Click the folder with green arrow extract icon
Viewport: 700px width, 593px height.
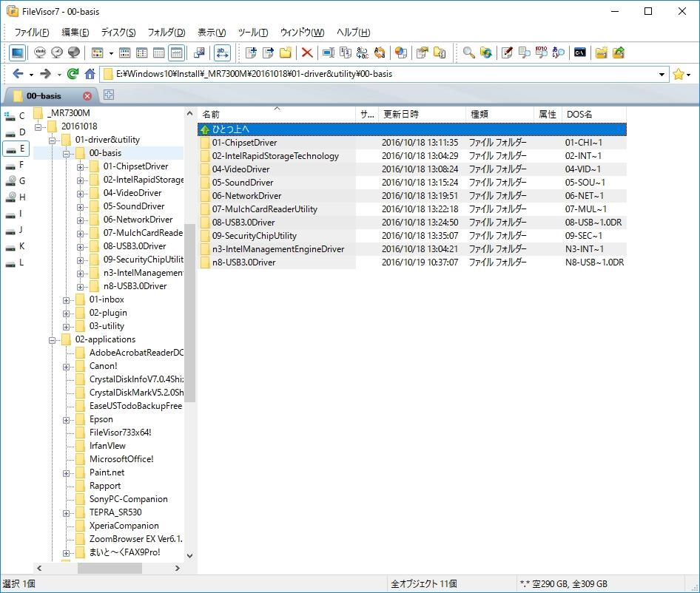coord(619,53)
